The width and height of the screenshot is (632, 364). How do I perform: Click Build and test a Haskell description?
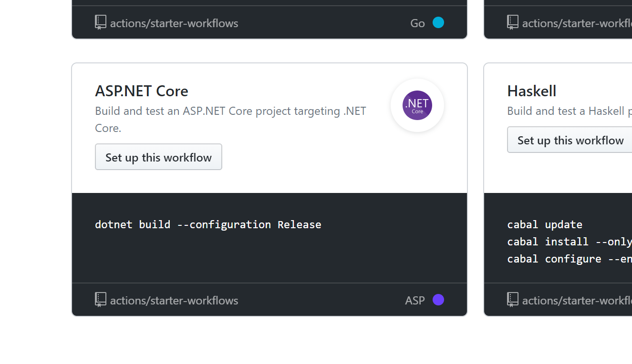pyautogui.click(x=570, y=111)
